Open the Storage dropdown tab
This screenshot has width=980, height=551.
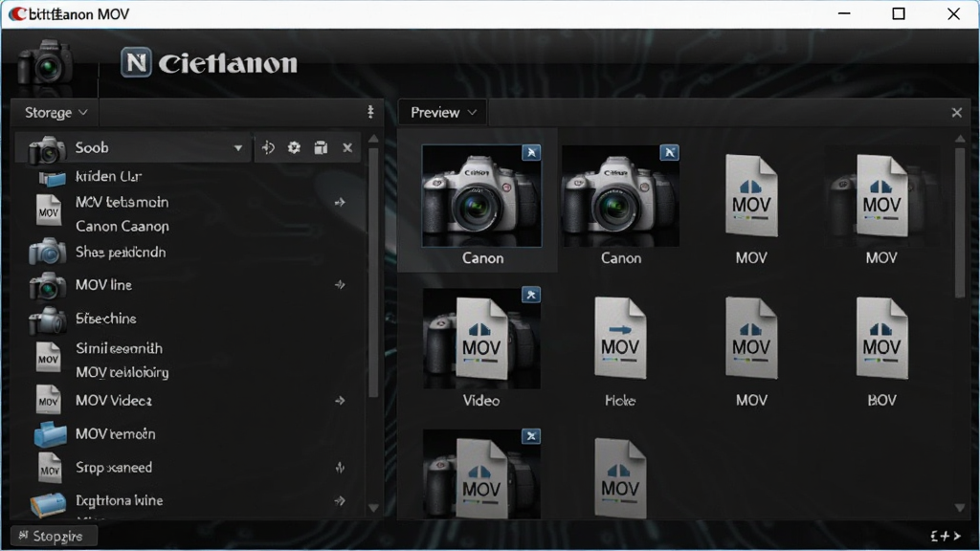tap(55, 113)
